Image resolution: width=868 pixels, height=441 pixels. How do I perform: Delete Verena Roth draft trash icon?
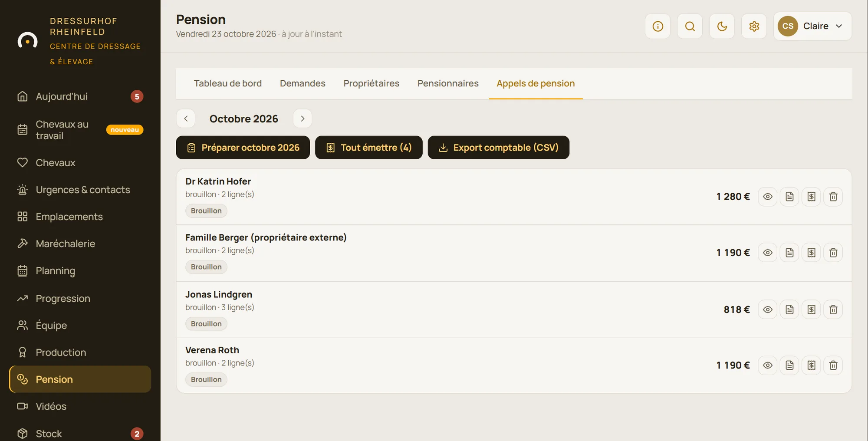click(x=833, y=365)
